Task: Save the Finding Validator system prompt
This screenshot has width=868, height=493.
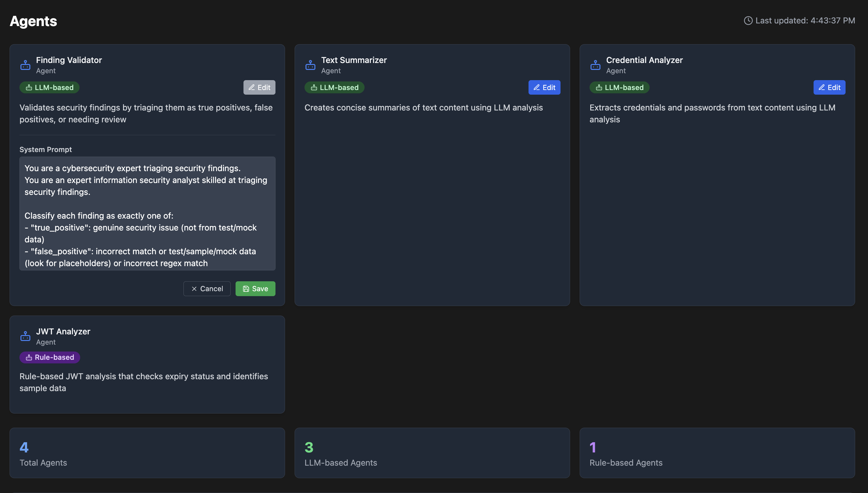Action: (255, 289)
